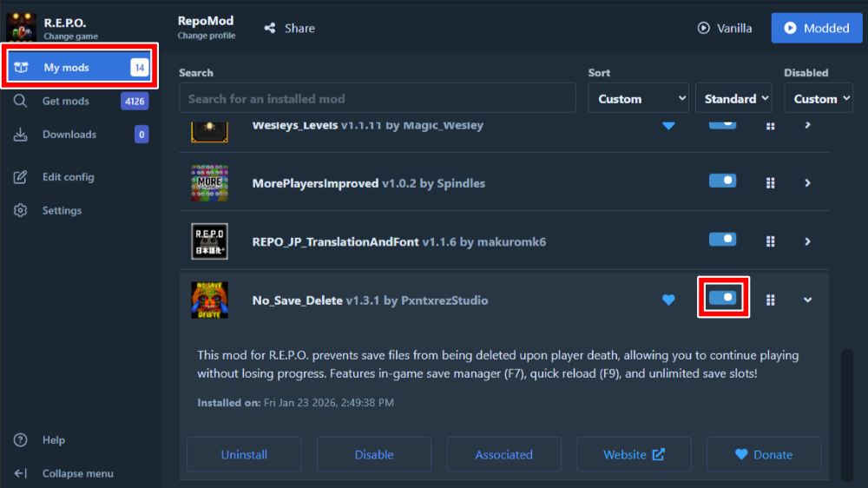Click the No_Save_Delete mod thumbnail
The width and height of the screenshot is (868, 488).
pyautogui.click(x=209, y=300)
